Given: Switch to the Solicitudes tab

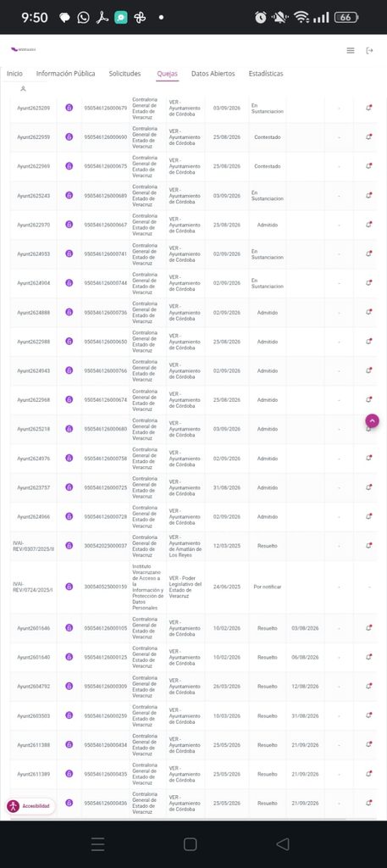Looking at the screenshot, I should (x=124, y=74).
